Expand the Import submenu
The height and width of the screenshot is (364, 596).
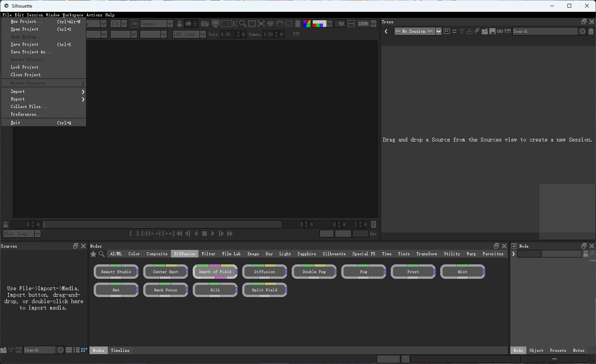click(x=43, y=92)
